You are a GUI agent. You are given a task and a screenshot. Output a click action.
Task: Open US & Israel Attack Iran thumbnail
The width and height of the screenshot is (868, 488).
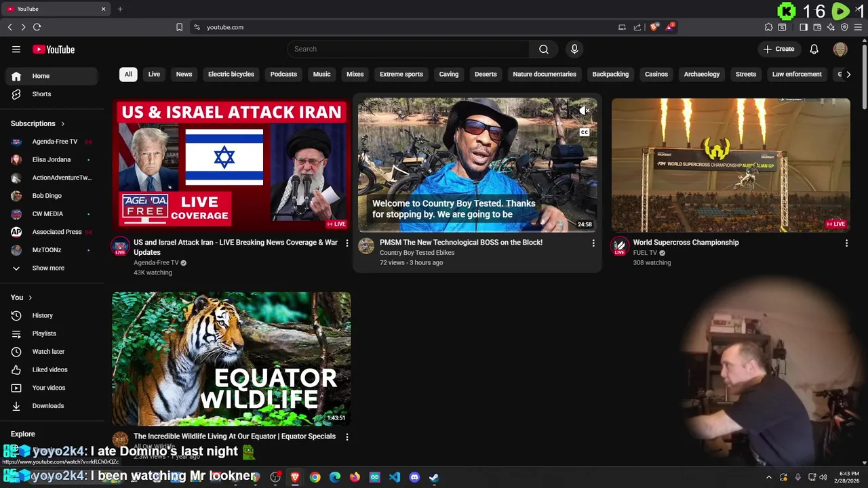click(x=231, y=165)
